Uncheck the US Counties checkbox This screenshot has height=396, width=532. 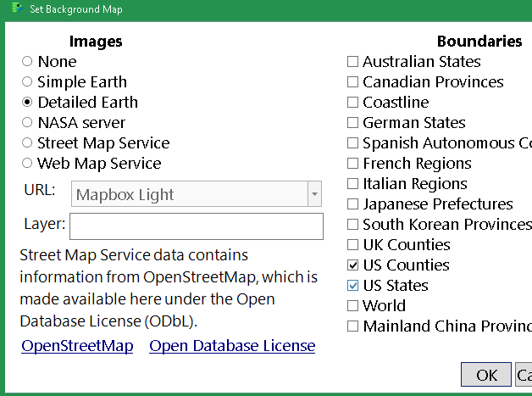352,265
